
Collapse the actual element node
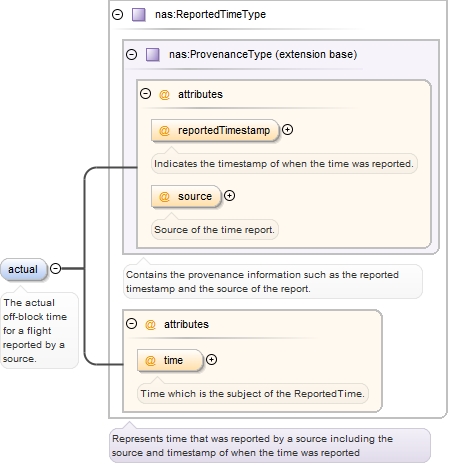(x=55, y=268)
